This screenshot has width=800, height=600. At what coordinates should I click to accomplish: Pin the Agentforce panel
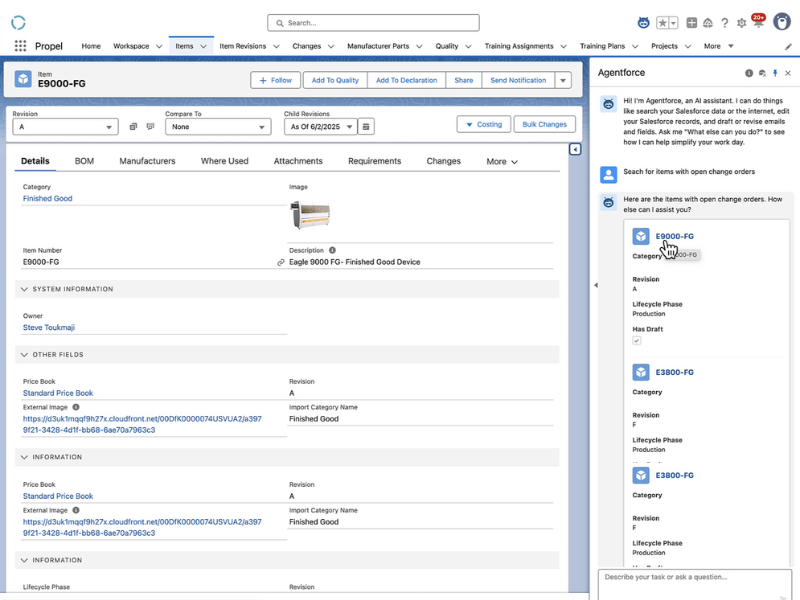point(775,73)
